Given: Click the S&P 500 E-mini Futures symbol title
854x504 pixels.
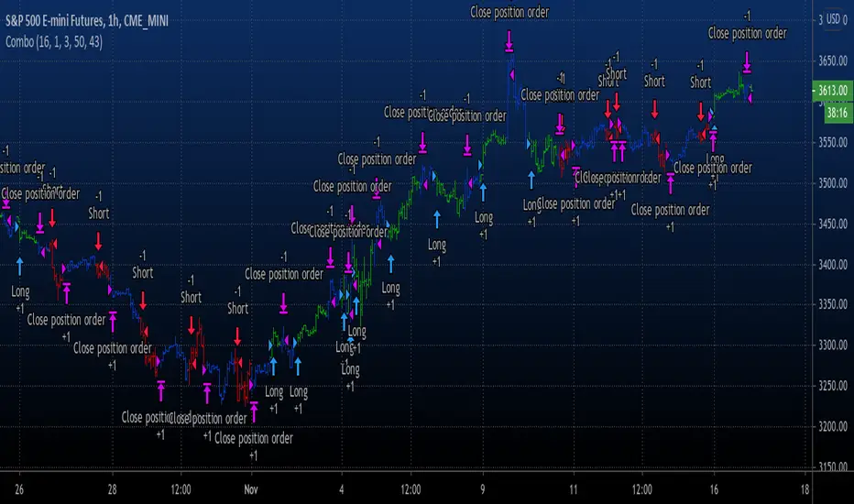Looking at the screenshot, I should coord(87,21).
